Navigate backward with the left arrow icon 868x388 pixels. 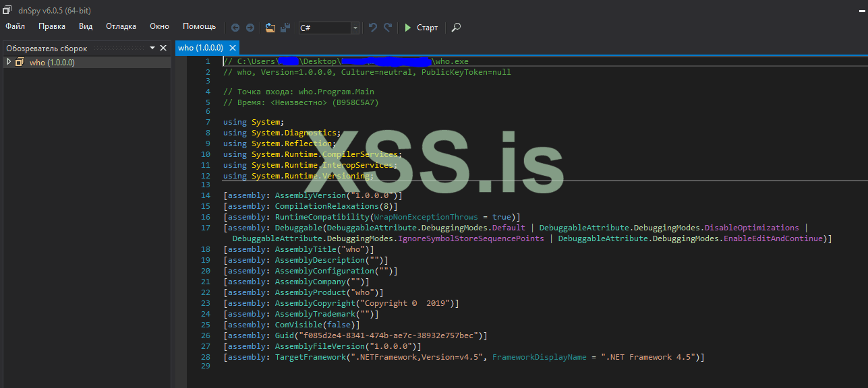click(x=235, y=28)
